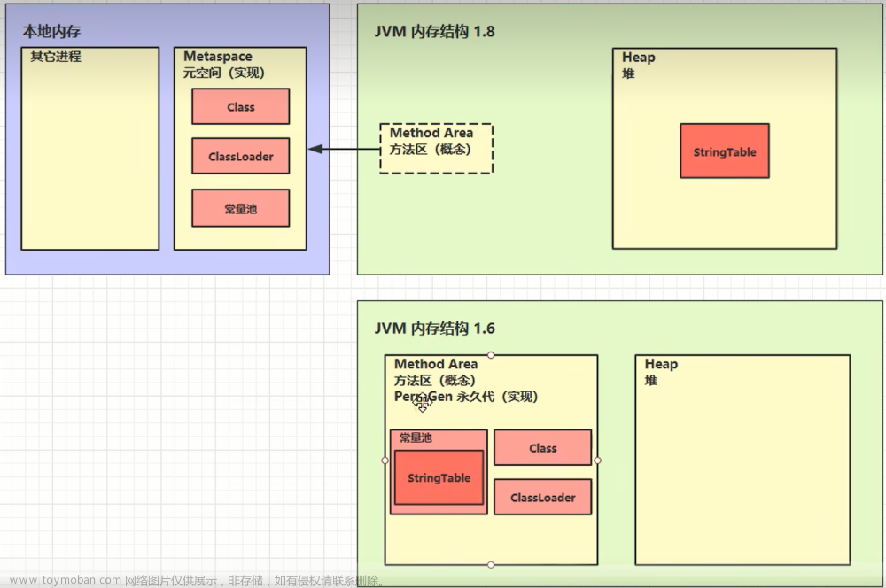Screen dimensions: 886x588
Task: Click the 'PermGen 永久代 (实现)' text line
Action: coord(466,397)
